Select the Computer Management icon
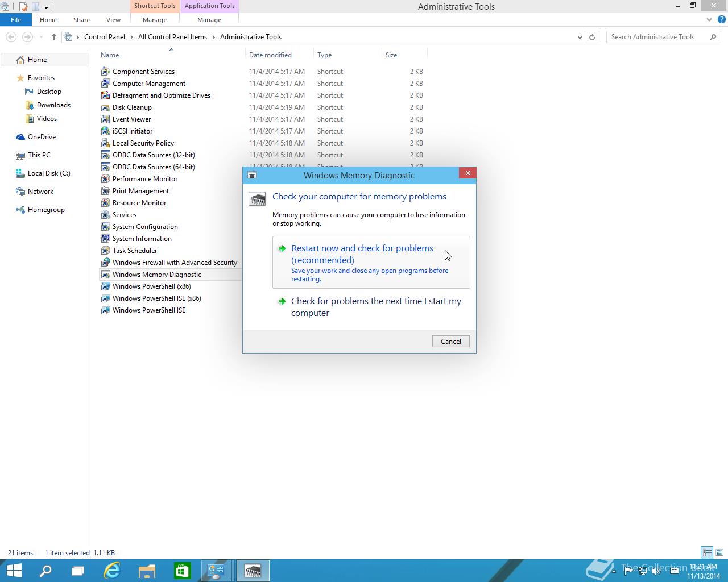Screen dimensions: 728x582 [x=105, y=84]
